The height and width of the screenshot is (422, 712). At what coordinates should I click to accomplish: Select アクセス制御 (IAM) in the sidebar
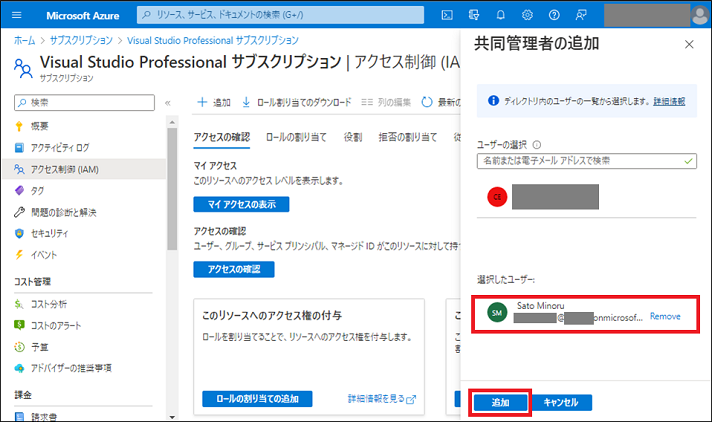84,169
